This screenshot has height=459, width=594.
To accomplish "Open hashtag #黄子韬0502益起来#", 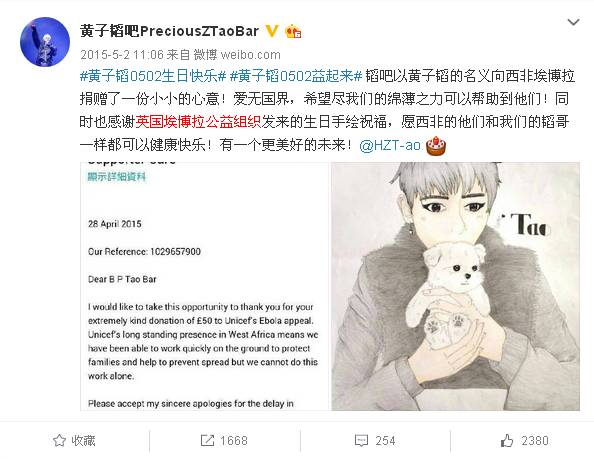I will tap(296, 76).
